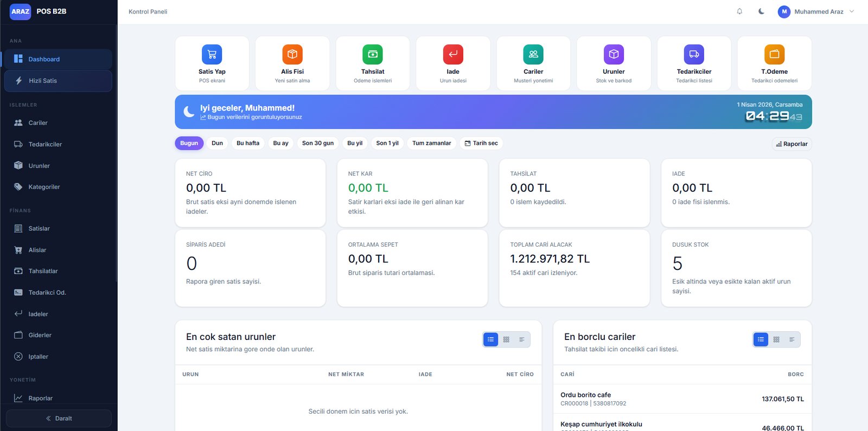
Task: Go to Cariler in the sidebar
Action: [x=58, y=123]
